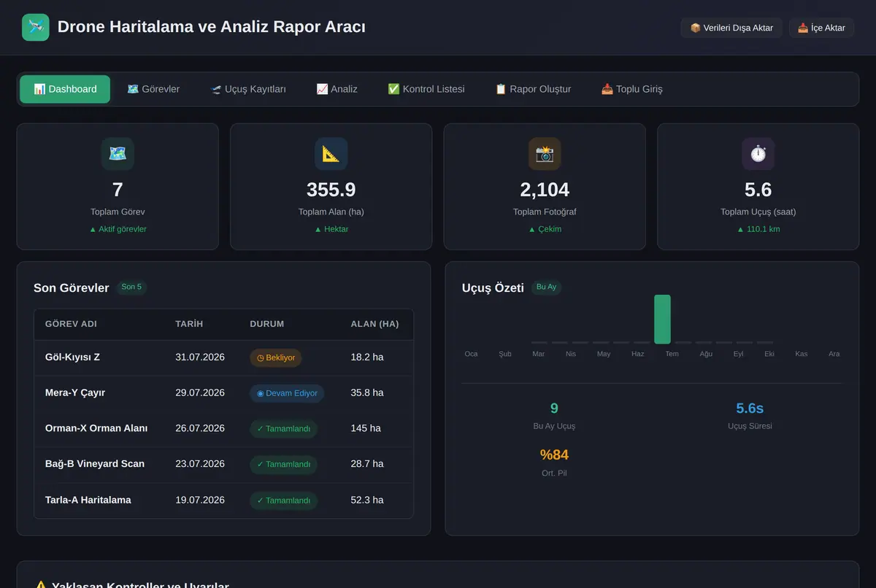Click the GÖREV ADI column header
Viewport: 876px width, 588px height.
(x=71, y=324)
